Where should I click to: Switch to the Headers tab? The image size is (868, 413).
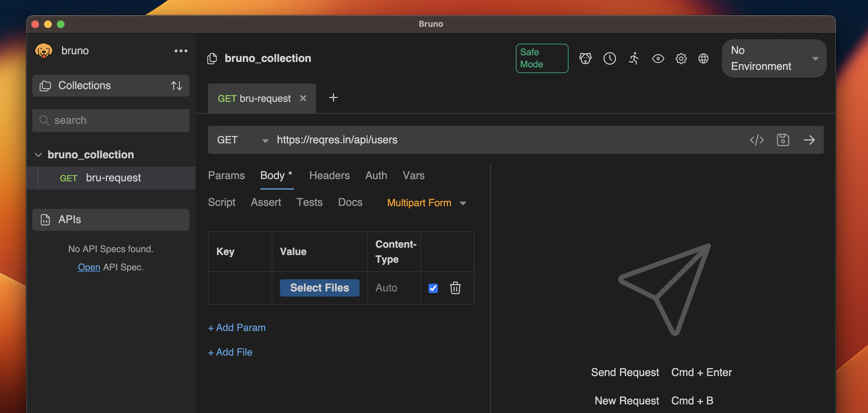329,175
